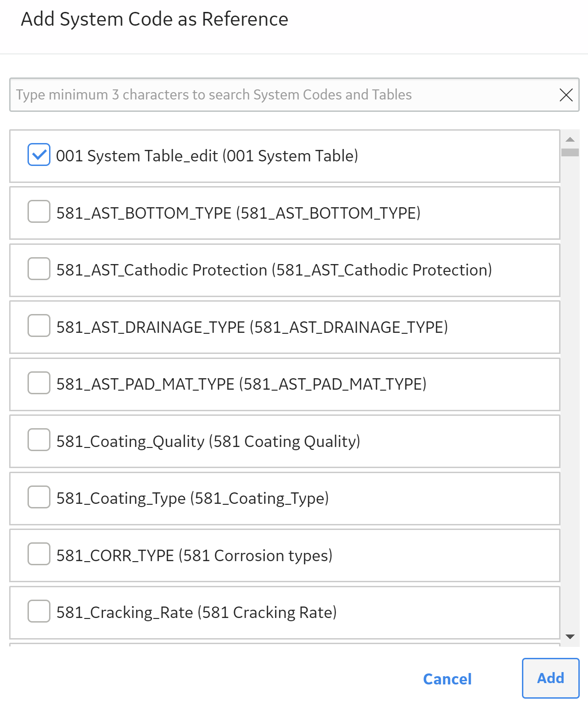Select the 581_Coating_Type checkbox
The height and width of the screenshot is (706, 588).
39,497
